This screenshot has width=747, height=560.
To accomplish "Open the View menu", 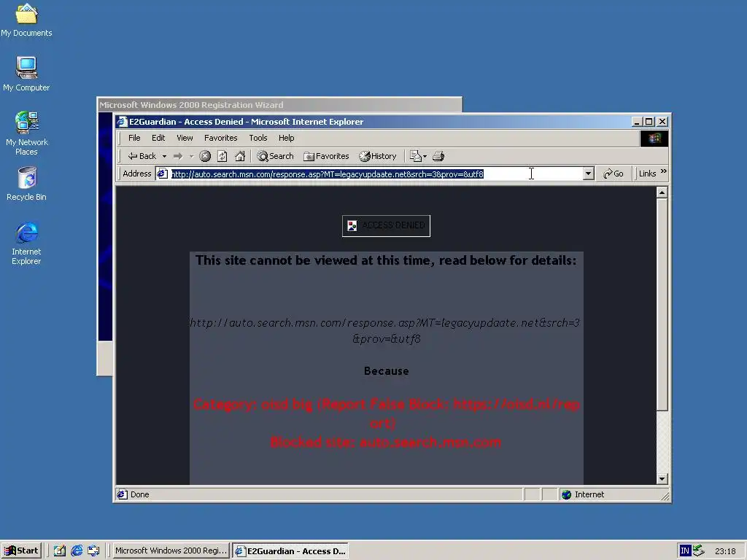I will (185, 138).
